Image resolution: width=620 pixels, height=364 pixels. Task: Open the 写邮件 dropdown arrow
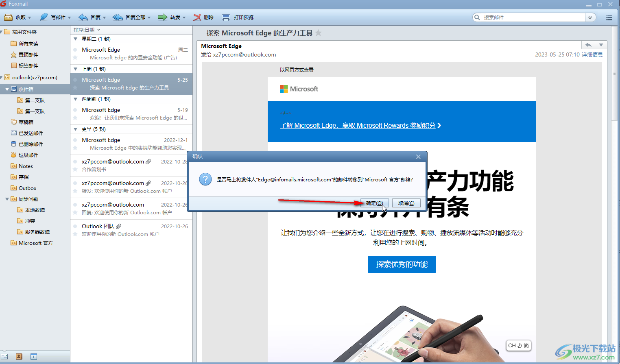click(x=69, y=17)
